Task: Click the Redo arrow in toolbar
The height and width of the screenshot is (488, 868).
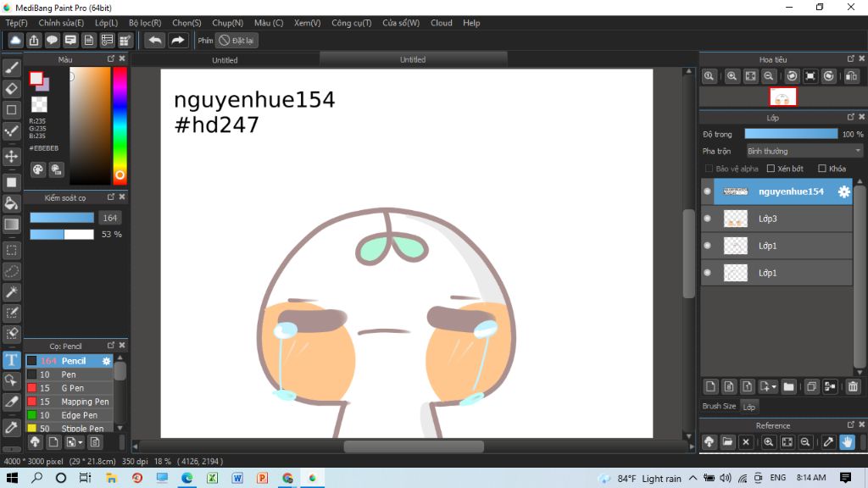Action: point(178,41)
